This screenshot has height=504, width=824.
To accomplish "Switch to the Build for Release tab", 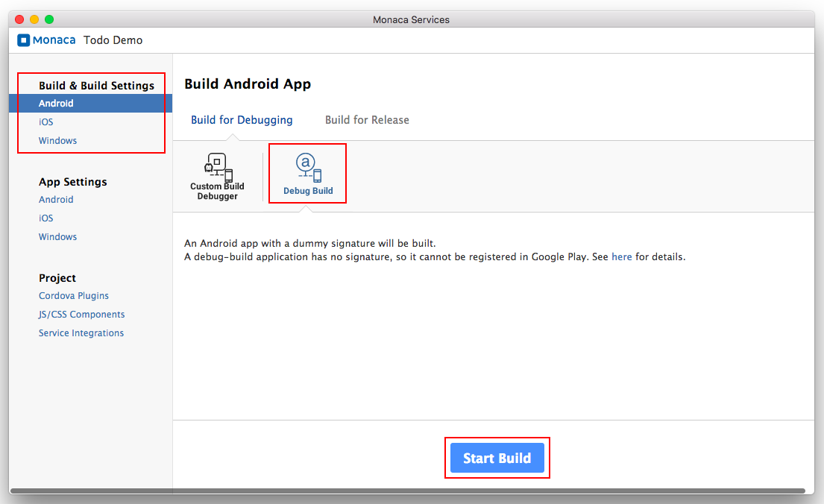I will point(367,120).
